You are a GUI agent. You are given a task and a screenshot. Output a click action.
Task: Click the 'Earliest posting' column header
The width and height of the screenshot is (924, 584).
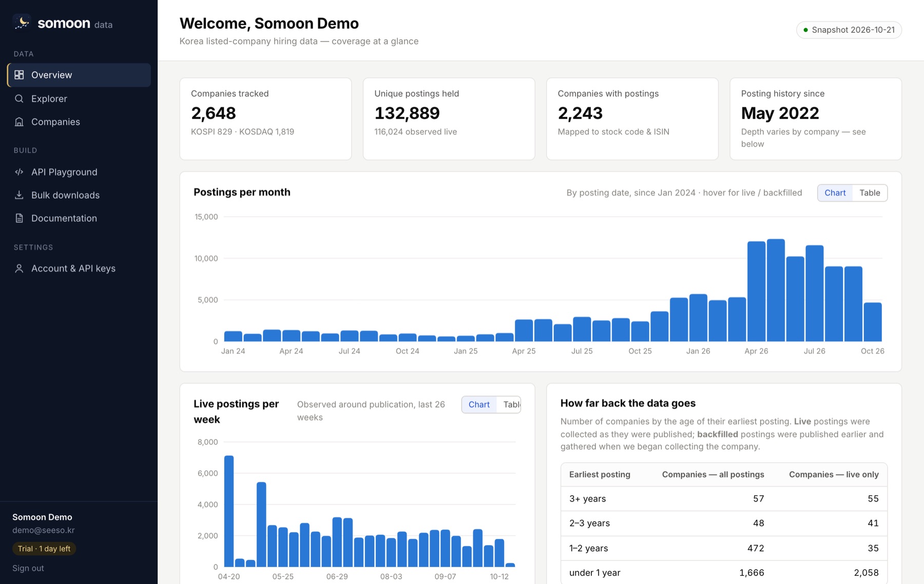pos(600,475)
